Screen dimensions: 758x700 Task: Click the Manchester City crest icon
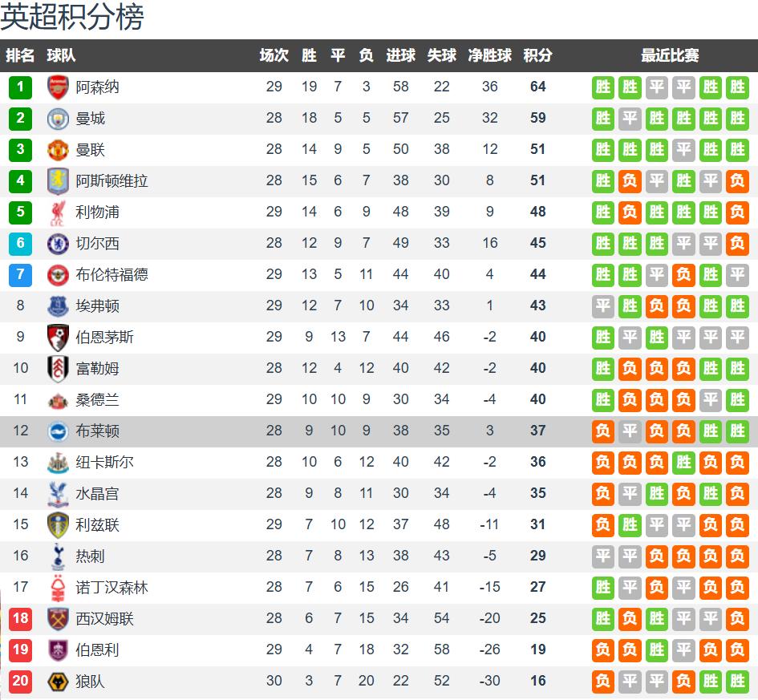(58, 118)
